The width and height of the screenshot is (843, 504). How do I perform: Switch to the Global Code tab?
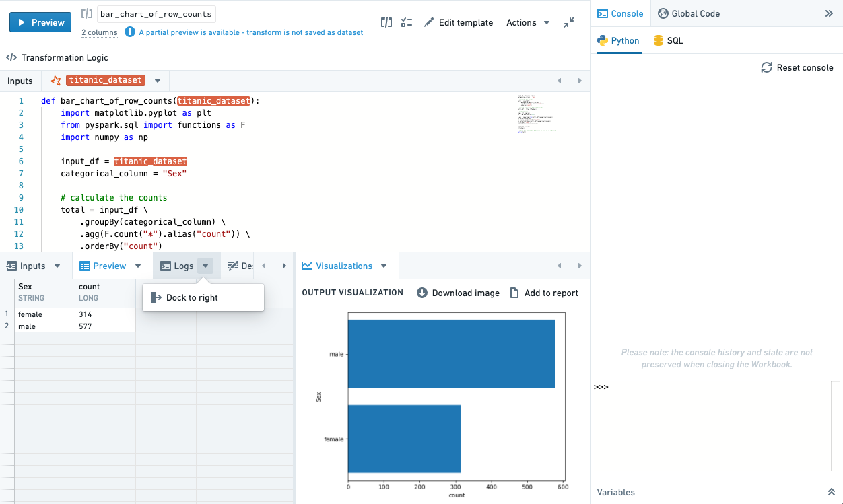tap(689, 13)
